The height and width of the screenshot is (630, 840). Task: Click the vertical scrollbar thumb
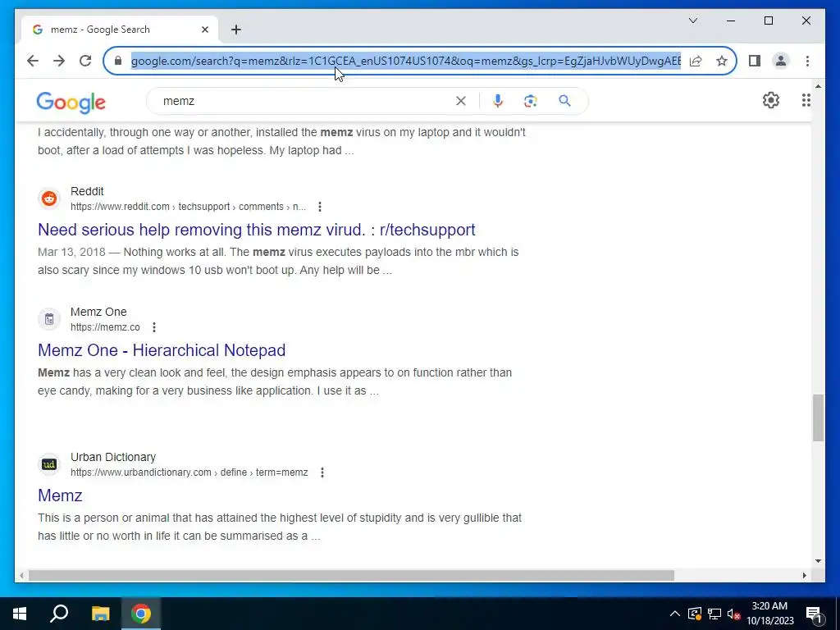pyautogui.click(x=818, y=418)
